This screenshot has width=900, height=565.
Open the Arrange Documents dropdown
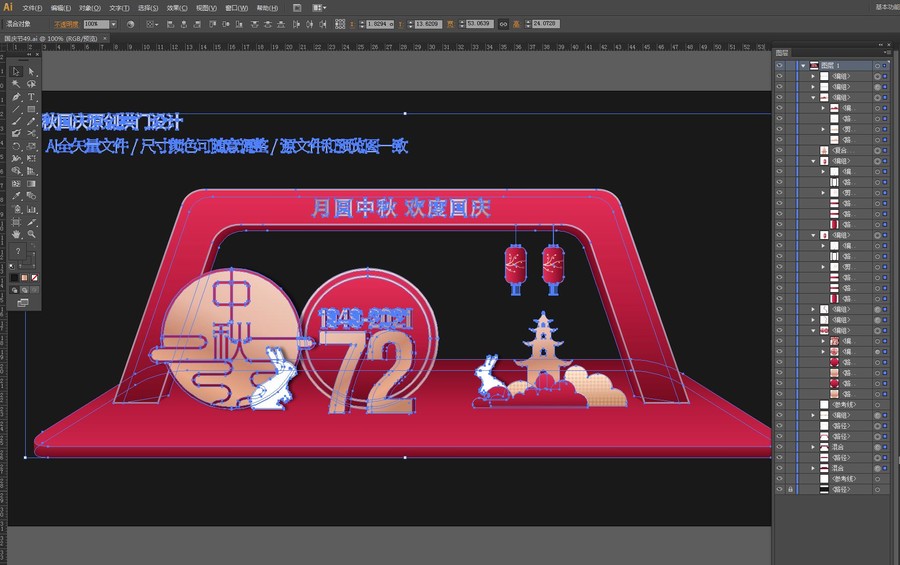point(320,8)
